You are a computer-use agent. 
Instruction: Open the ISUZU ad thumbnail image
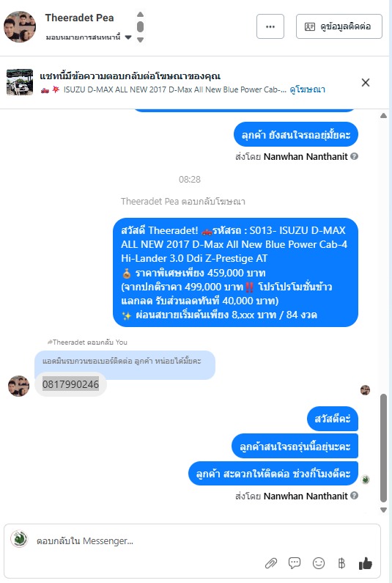(20, 82)
